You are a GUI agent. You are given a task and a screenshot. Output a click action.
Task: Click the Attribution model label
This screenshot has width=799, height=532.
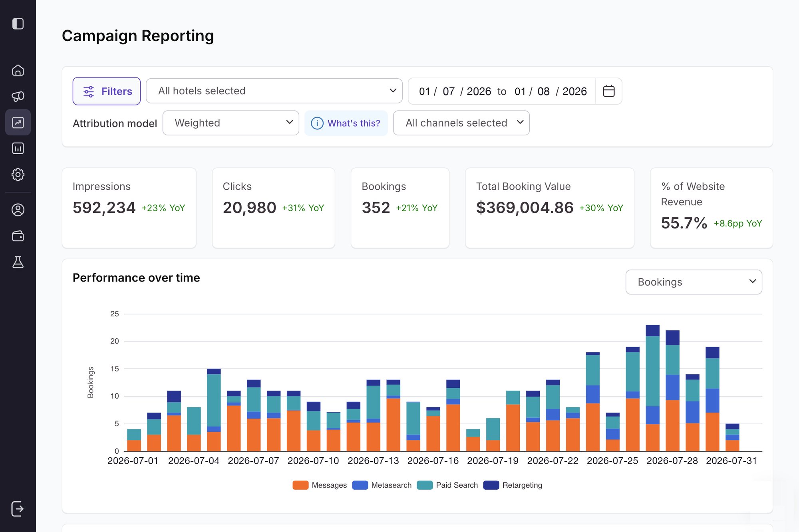115,123
